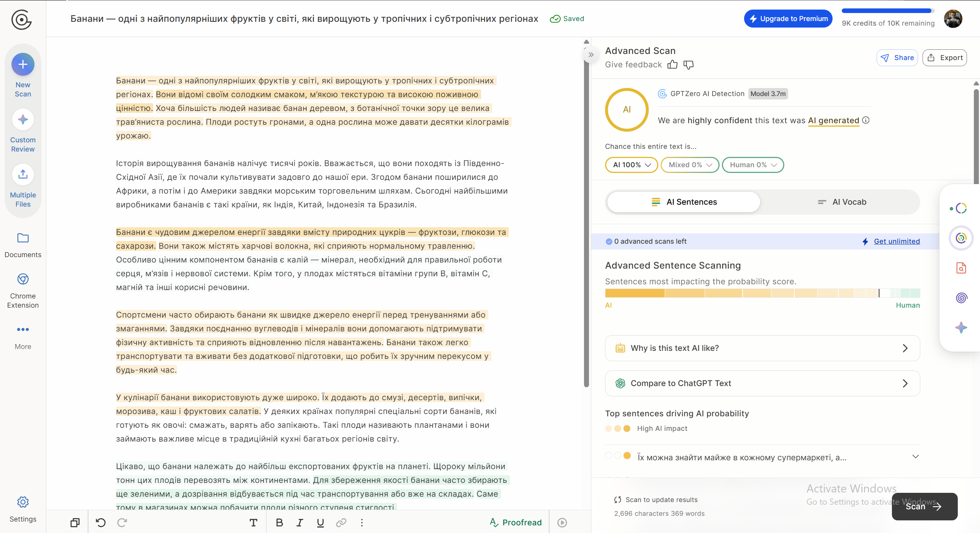Insert a link with chain icon
The image size is (980, 533).
pos(341,523)
